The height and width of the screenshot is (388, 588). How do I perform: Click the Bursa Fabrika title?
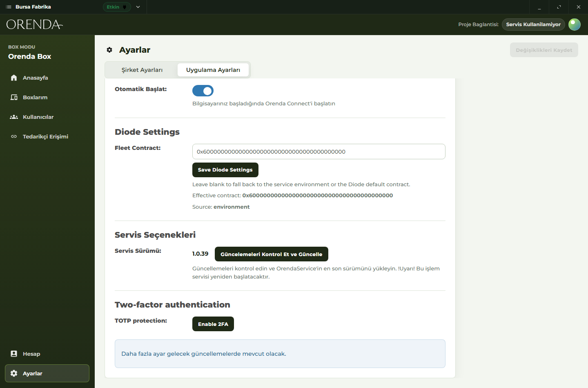coord(33,7)
